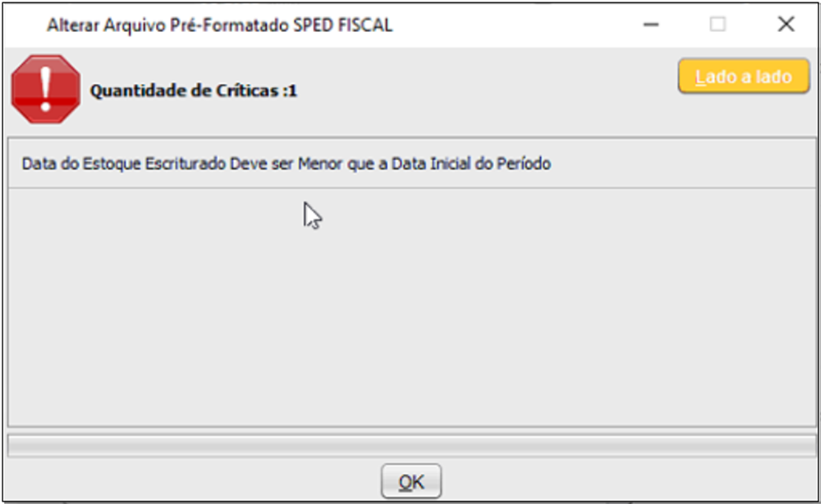
Task: Click the X icon in the title bar
Action: 786,24
